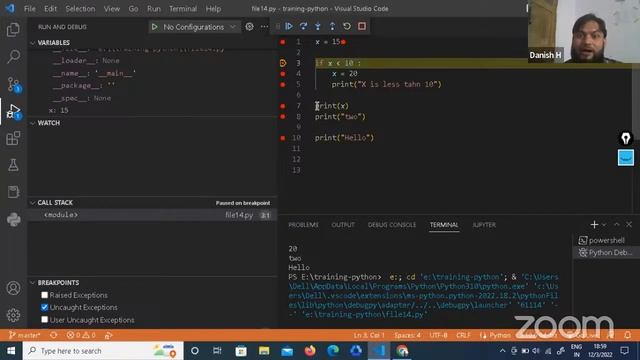Open the No Configurations dropdown

195,27
